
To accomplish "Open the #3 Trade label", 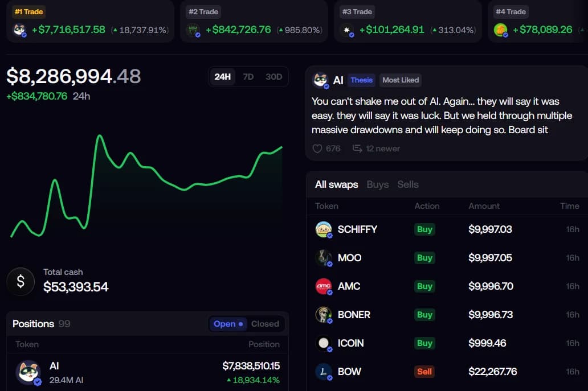I will 357,12.
